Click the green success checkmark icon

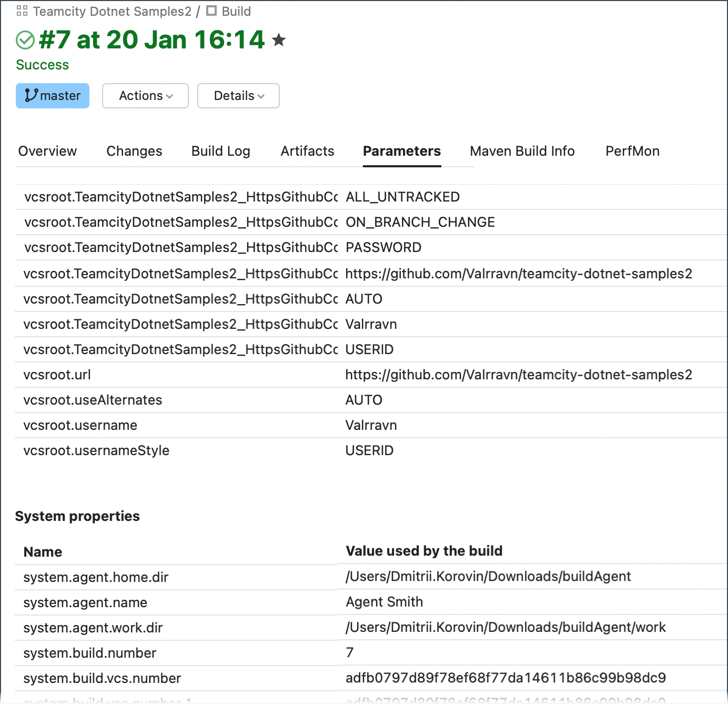tap(24, 39)
